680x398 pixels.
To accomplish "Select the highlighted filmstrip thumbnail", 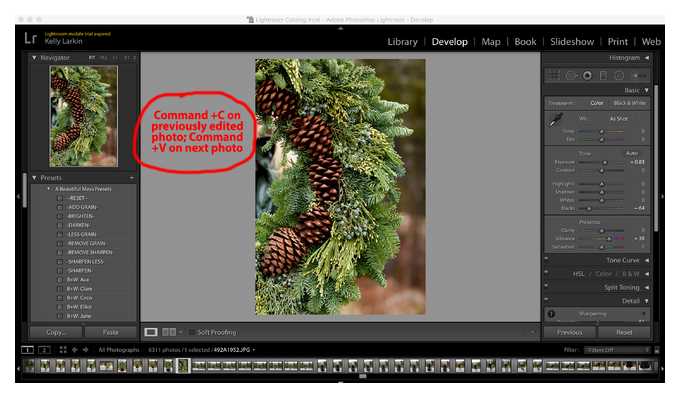I will [x=183, y=366].
